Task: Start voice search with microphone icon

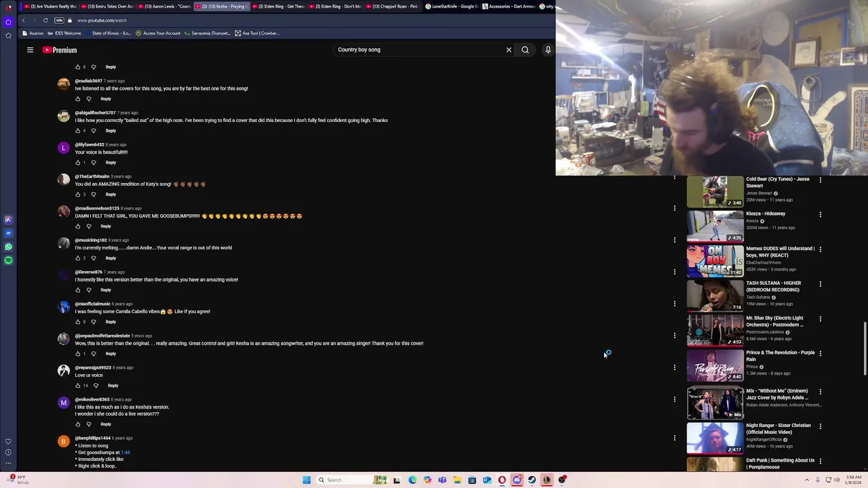Action: 548,49
